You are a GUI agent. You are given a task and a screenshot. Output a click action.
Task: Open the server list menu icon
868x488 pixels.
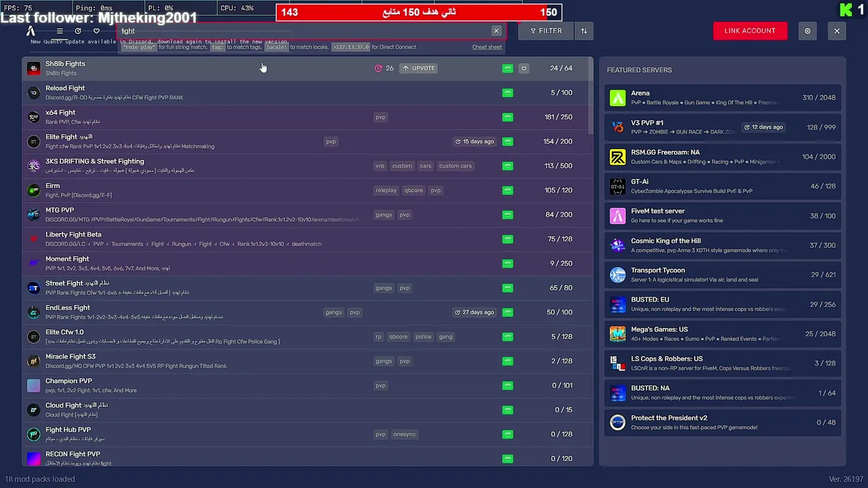(x=60, y=31)
